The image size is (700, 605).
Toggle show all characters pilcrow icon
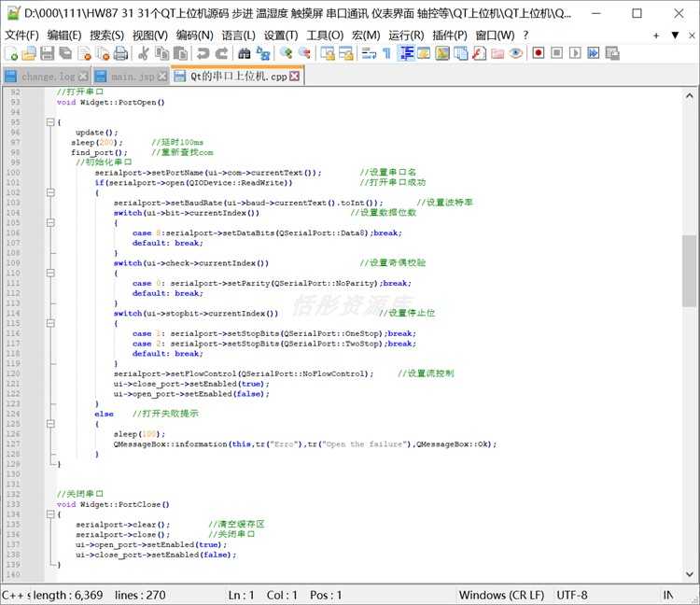point(387,53)
